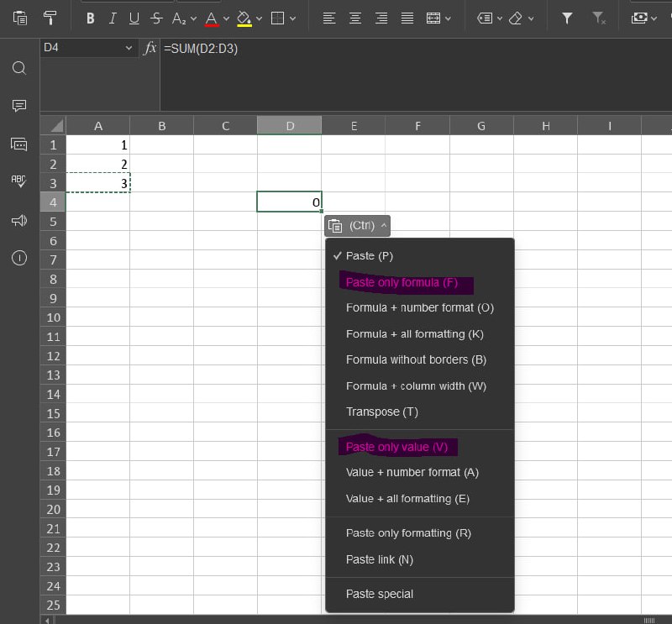672x624 pixels.
Task: Choose Formula + column width (W)
Action: [x=419, y=386]
